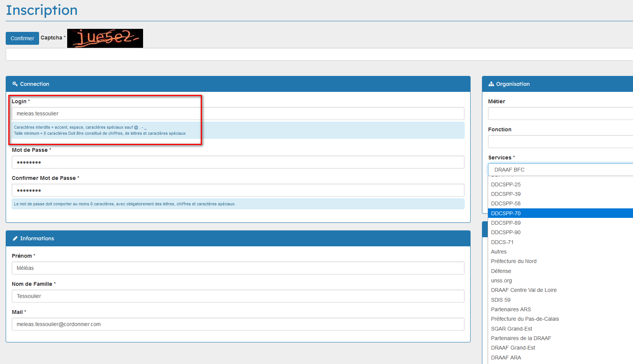Click the pencil icon beside Informations
The image size is (633, 364).
[x=15, y=238]
